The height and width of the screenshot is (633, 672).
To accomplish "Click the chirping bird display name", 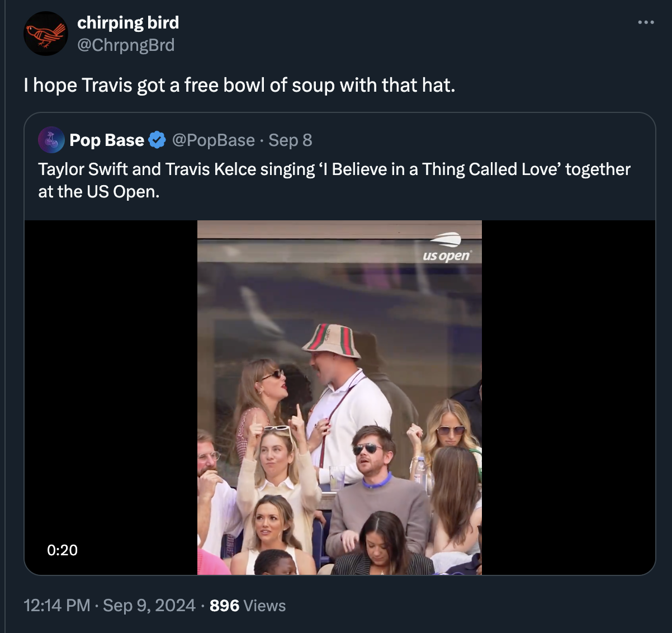I will point(128,22).
